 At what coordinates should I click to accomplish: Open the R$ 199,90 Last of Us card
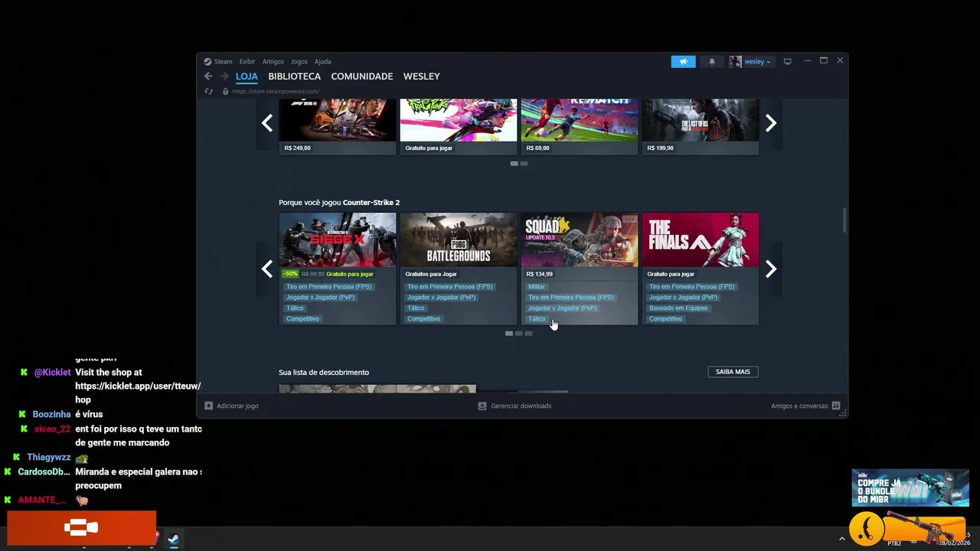(x=700, y=126)
